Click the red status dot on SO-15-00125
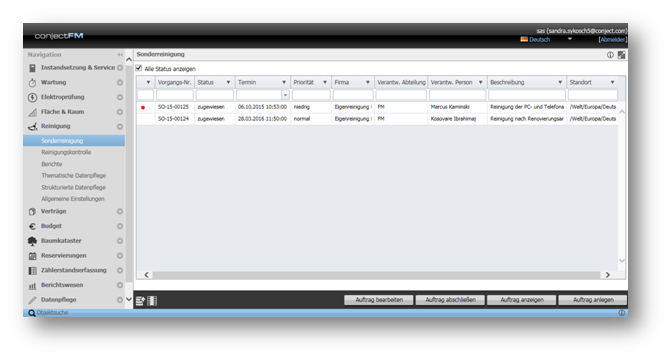The image size is (671, 360). [143, 107]
